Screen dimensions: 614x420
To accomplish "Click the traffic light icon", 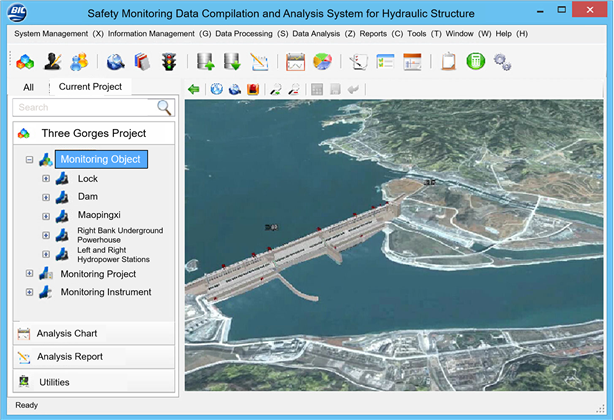I will (x=169, y=62).
